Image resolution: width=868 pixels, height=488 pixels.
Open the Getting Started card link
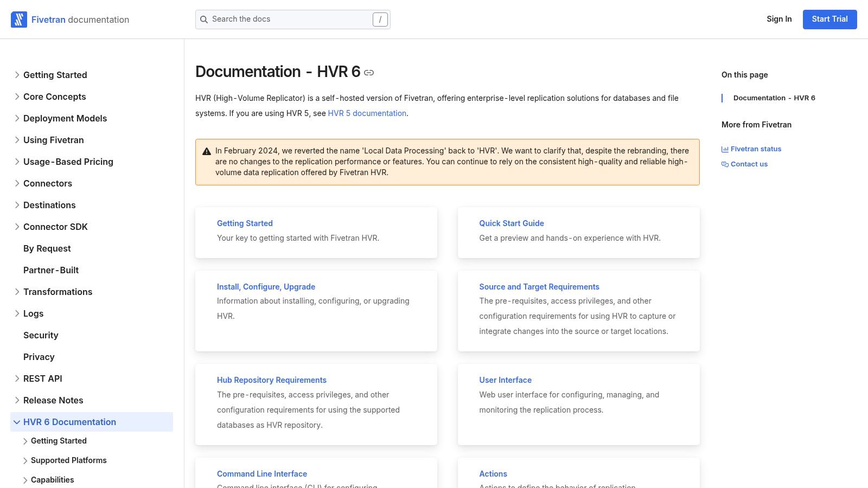(x=245, y=223)
